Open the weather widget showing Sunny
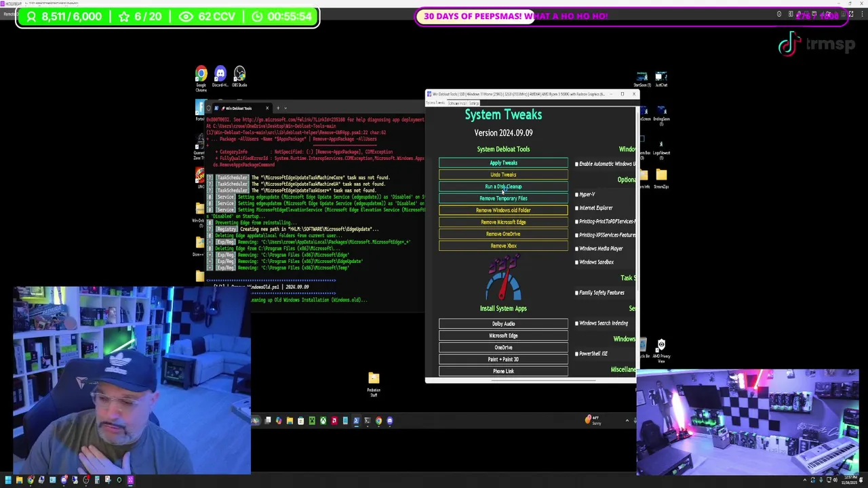 tap(593, 420)
